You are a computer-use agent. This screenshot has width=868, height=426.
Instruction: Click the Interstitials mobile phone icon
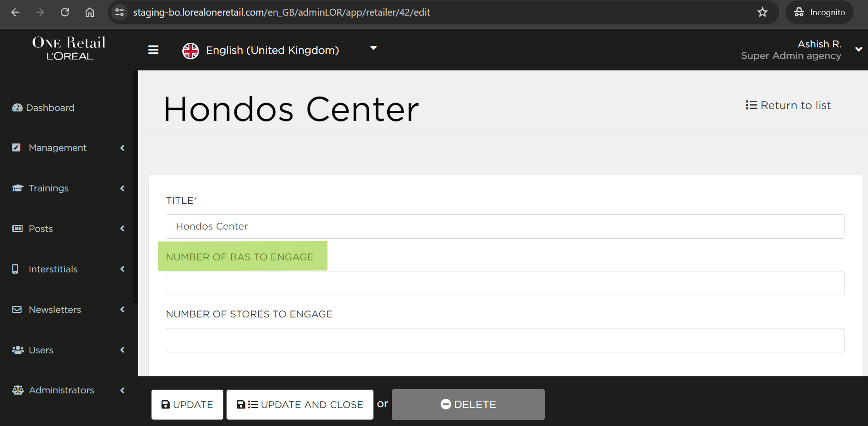[x=15, y=269]
